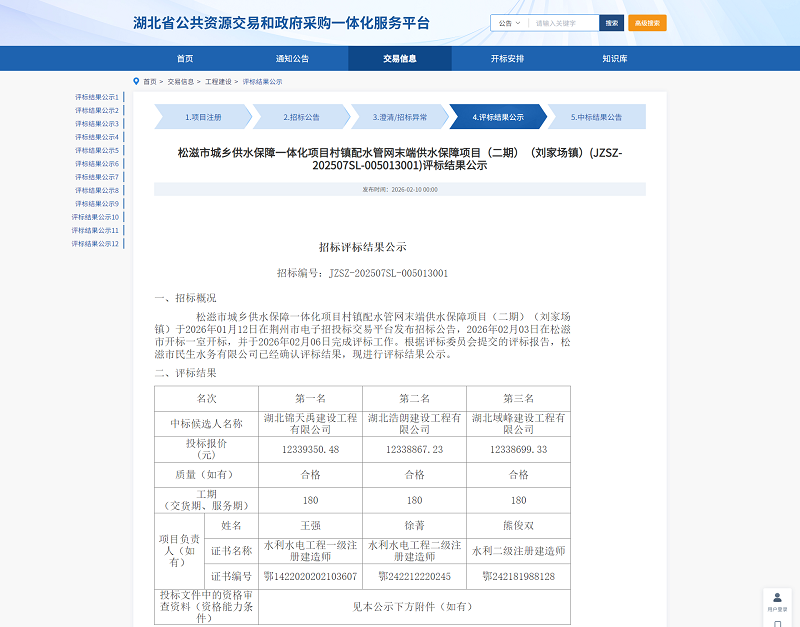
Task: Select the 交易信息 navigation tab
Action: tap(399, 59)
